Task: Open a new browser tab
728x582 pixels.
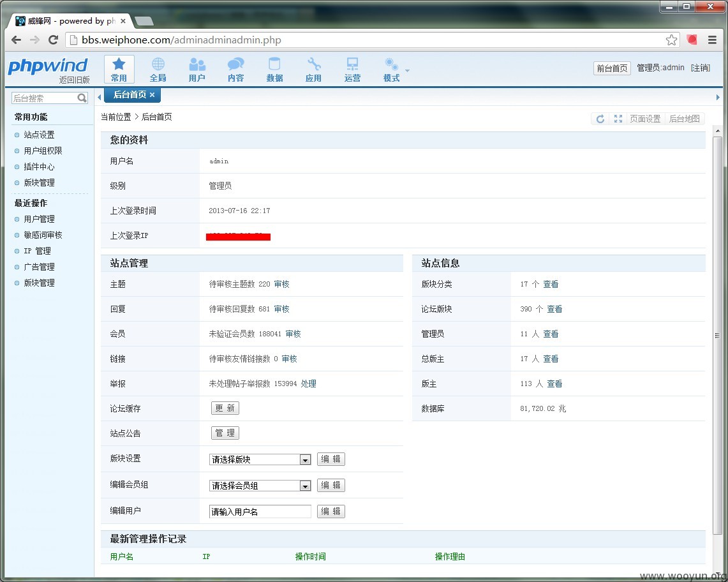Action: click(144, 21)
